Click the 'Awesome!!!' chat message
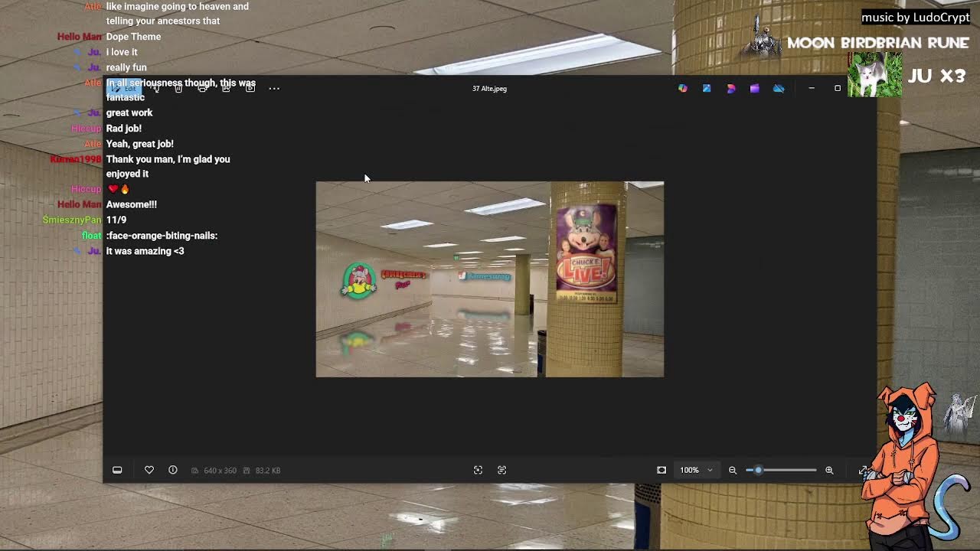 131,204
